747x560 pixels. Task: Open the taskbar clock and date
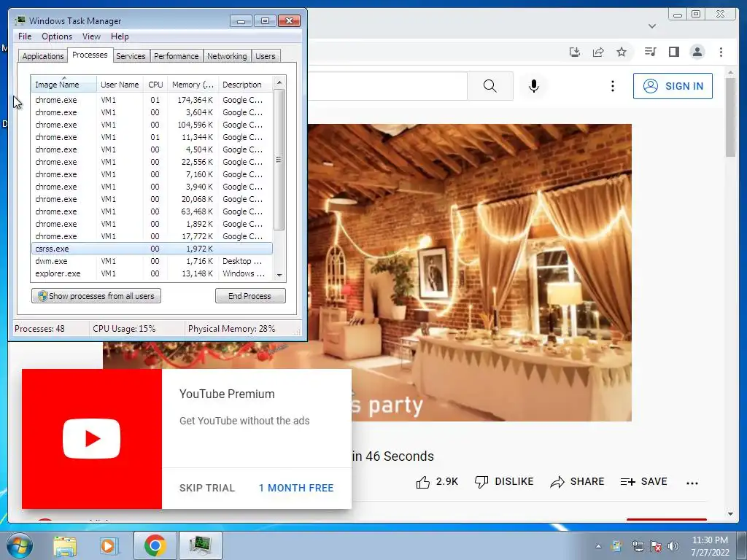710,546
